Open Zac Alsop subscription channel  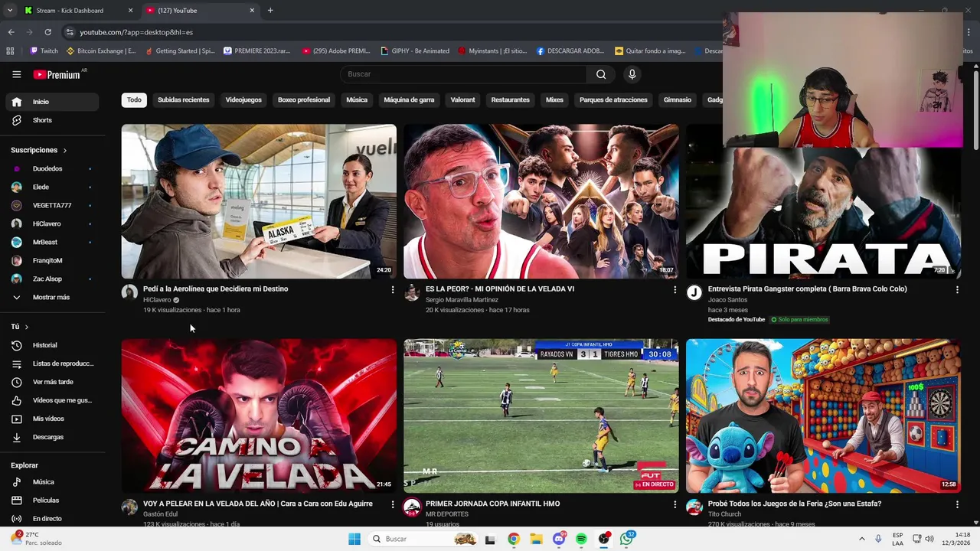click(52, 279)
